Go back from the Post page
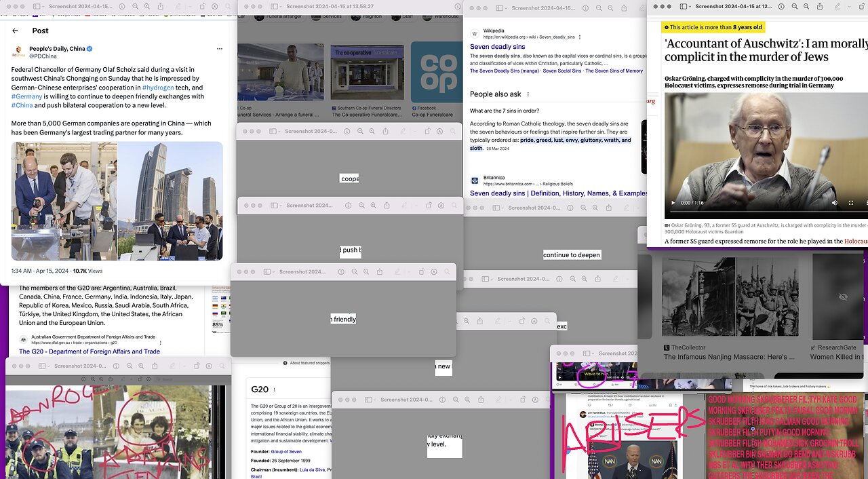This screenshot has width=868, height=479. coord(15,31)
